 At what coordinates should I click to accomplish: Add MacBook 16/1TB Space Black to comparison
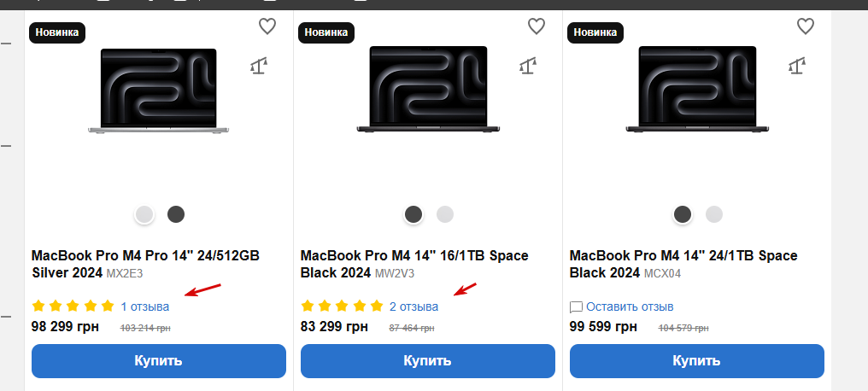(x=528, y=66)
